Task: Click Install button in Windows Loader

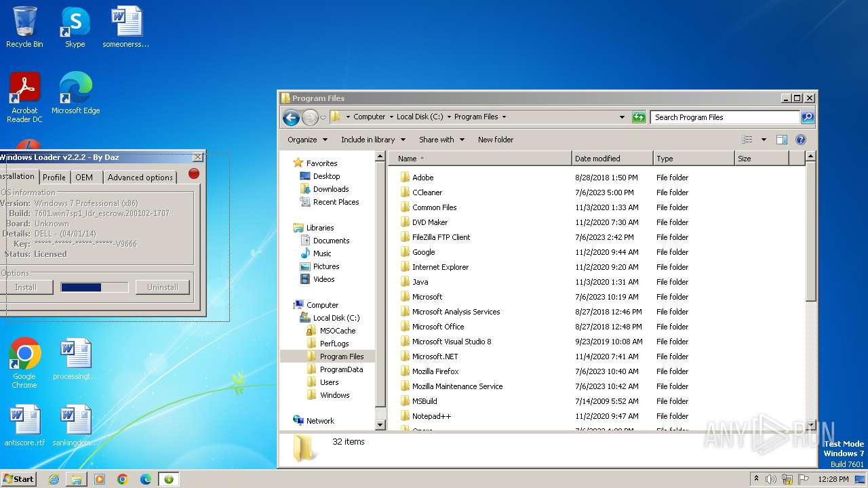Action: 26,287
